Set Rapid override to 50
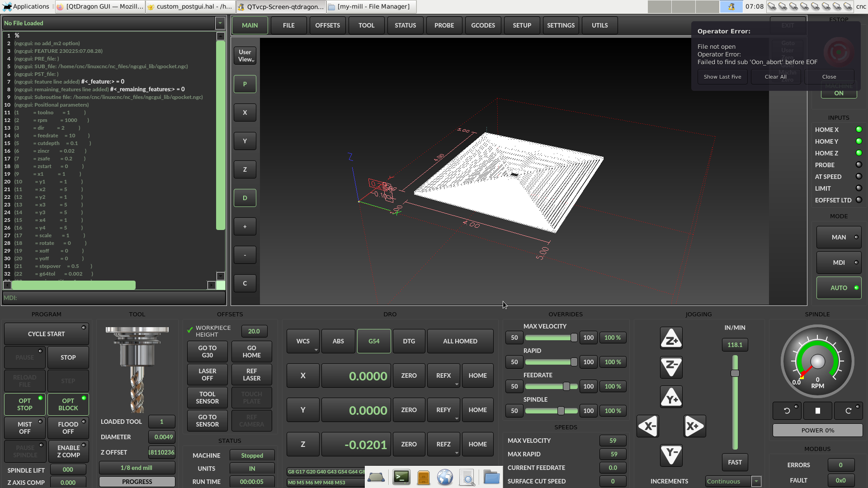This screenshot has height=488, width=868. click(x=514, y=362)
